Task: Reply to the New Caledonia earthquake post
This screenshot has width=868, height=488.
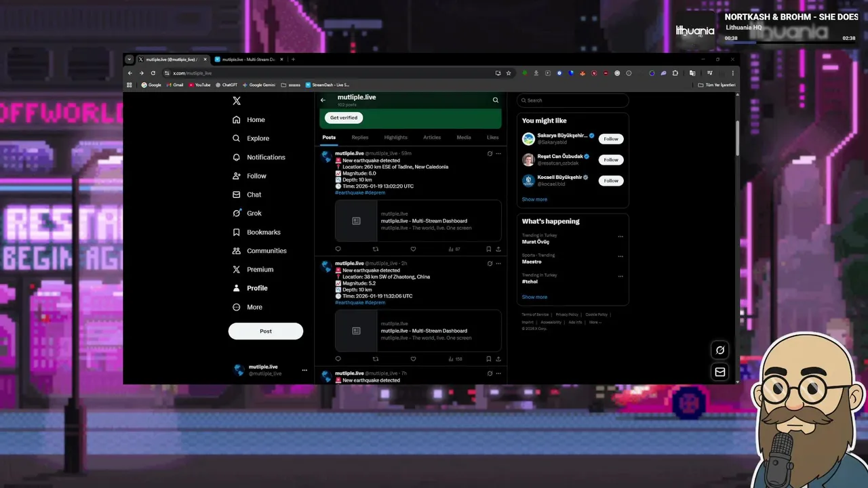Action: [338, 249]
